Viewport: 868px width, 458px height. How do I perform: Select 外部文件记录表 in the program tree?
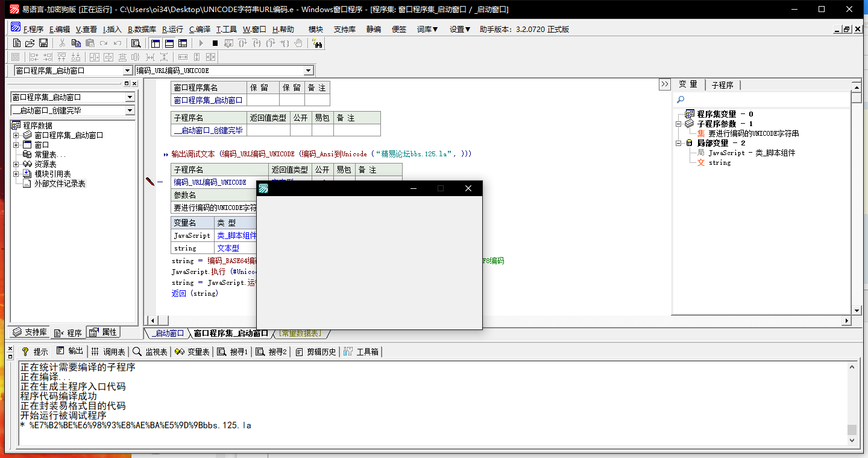(60, 183)
